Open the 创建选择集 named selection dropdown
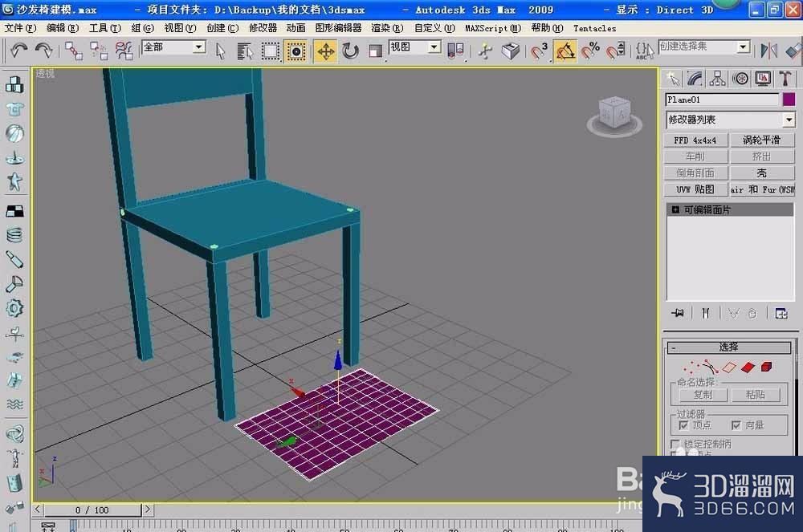 (x=704, y=47)
